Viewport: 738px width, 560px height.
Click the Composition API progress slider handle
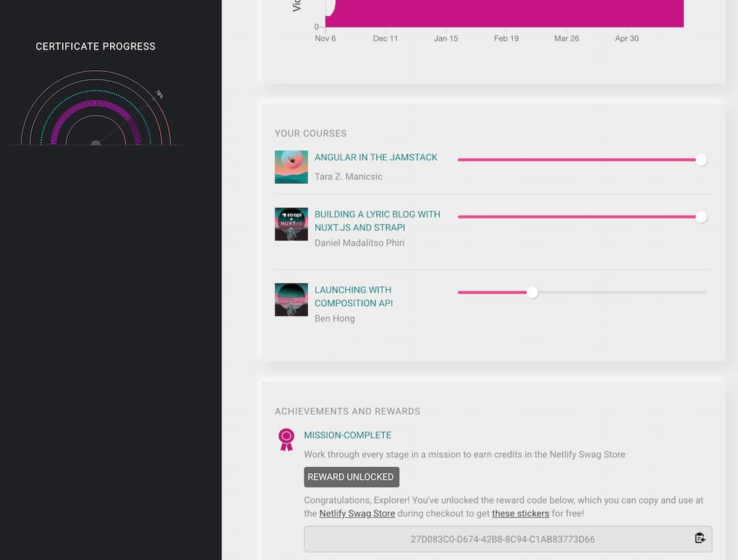pyautogui.click(x=532, y=292)
